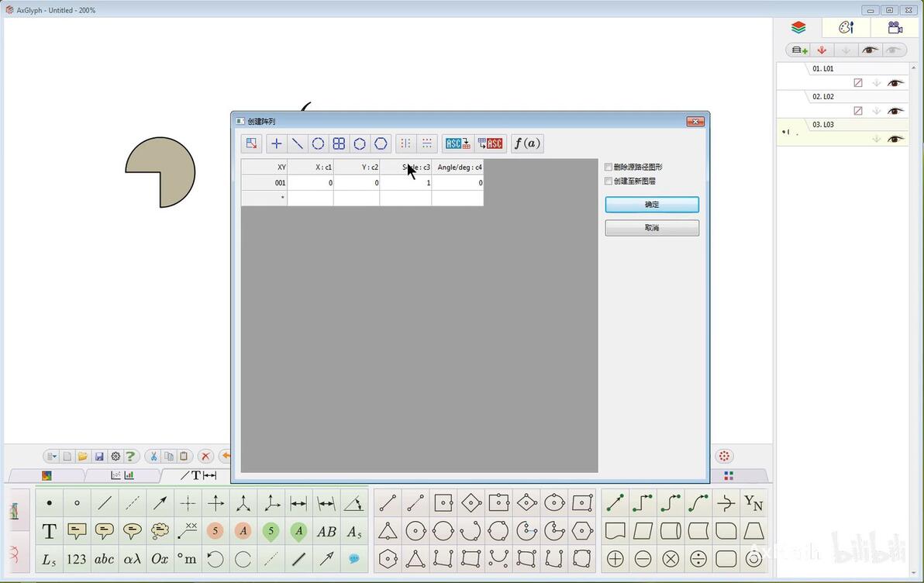Switch to the Layers panel tab
Image resolution: width=924 pixels, height=583 pixels.
[x=798, y=28]
